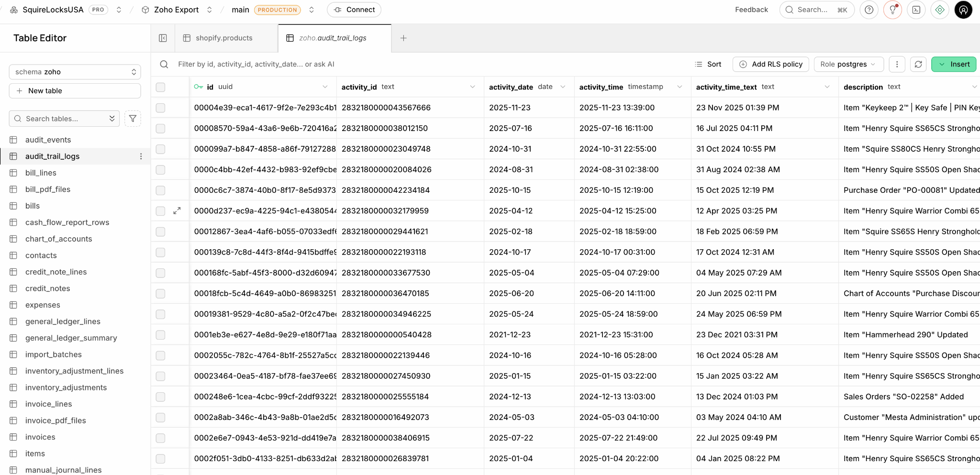
Task: Expand the row with id 0000d237
Action: tap(177, 210)
